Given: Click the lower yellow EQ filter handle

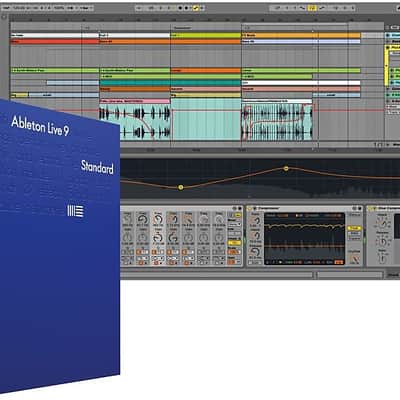Looking at the screenshot, I should click(181, 187).
